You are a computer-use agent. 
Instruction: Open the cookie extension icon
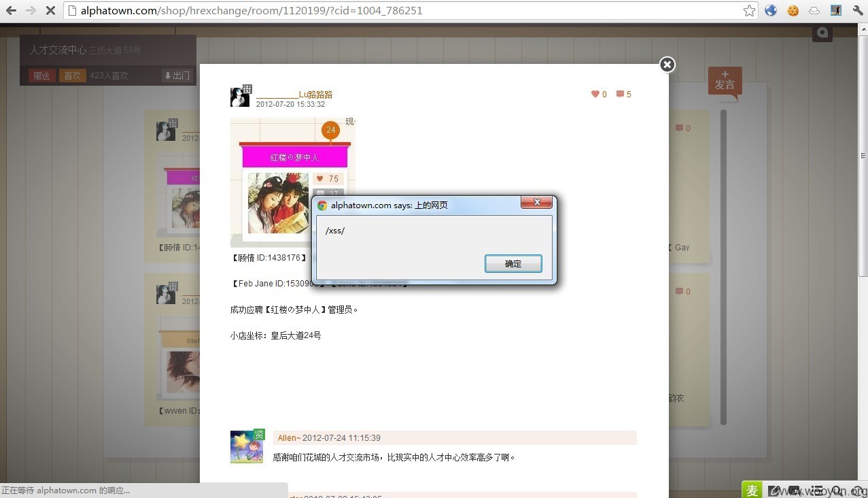coord(793,10)
